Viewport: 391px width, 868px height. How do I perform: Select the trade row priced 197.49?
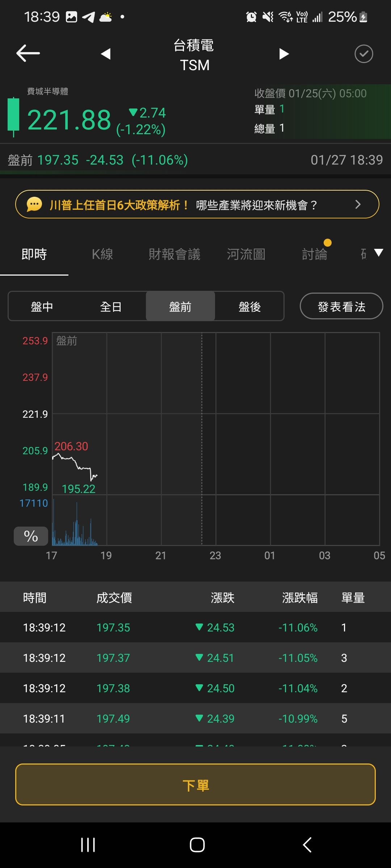[x=195, y=719]
